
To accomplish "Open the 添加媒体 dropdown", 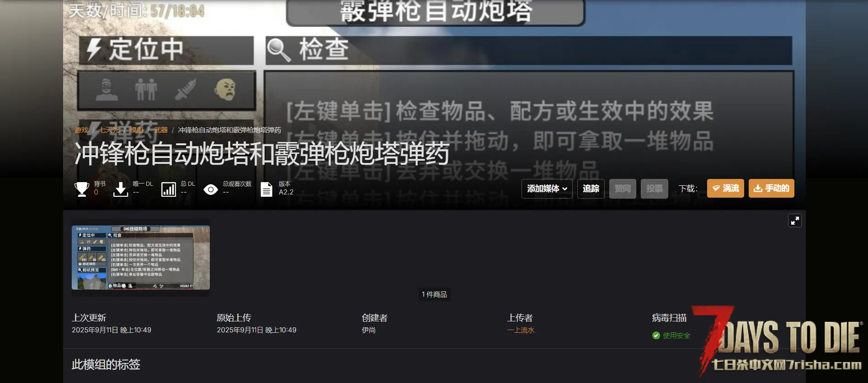I will (x=547, y=189).
